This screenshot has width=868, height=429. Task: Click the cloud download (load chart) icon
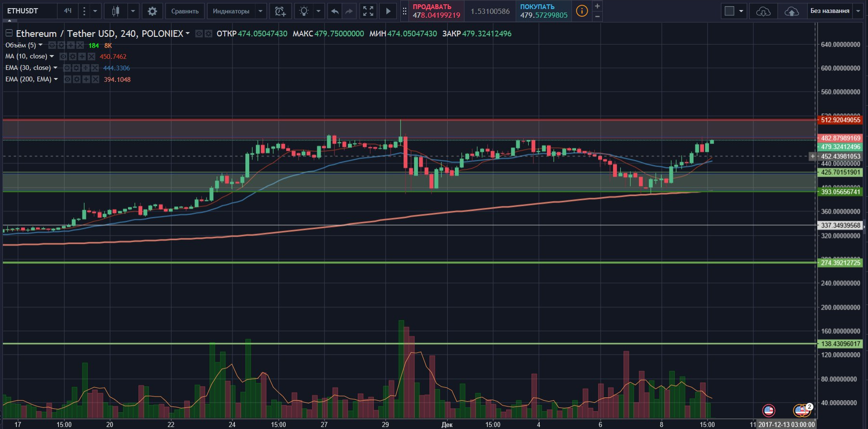[x=763, y=11]
